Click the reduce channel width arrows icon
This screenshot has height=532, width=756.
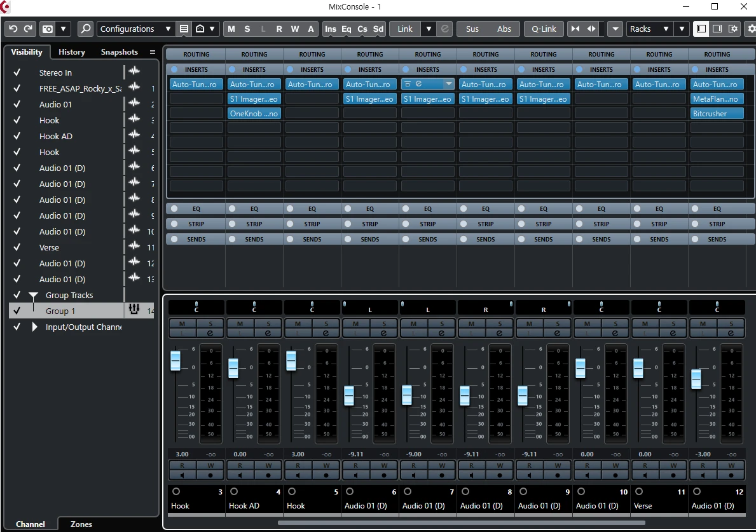coord(575,29)
